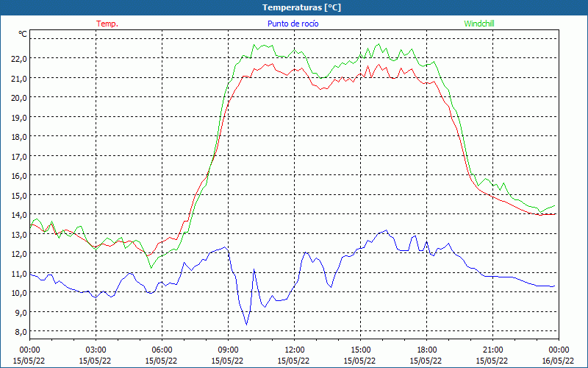The image size is (588, 368).
Task: Click the 13,0 y-axis value
Action: click(19, 234)
